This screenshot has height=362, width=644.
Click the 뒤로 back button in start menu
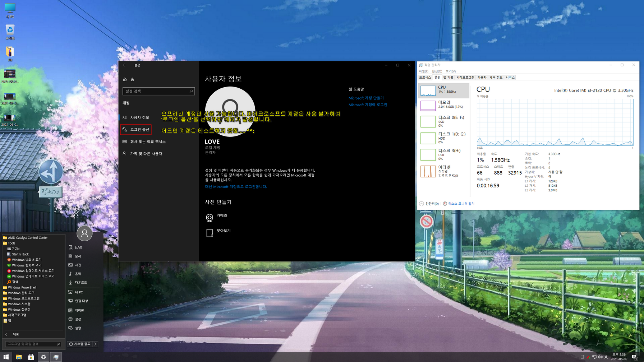pos(12,334)
